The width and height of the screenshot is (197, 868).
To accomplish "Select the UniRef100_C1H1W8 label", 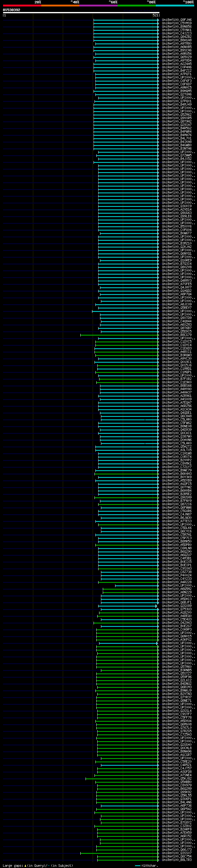I will coord(176,453).
